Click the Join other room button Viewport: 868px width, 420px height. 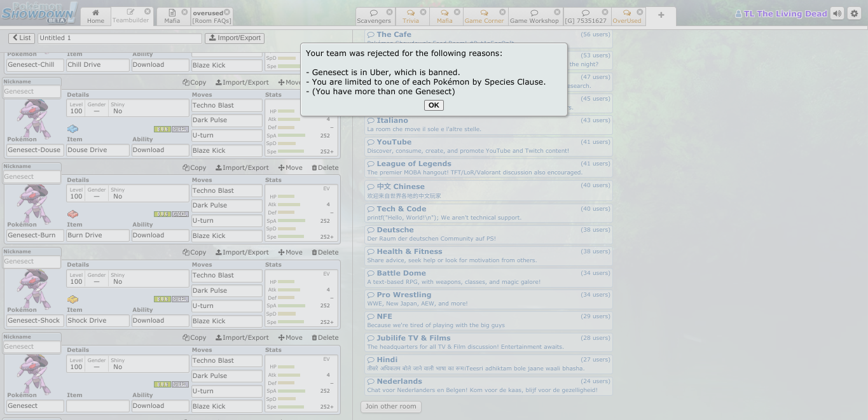(390, 407)
